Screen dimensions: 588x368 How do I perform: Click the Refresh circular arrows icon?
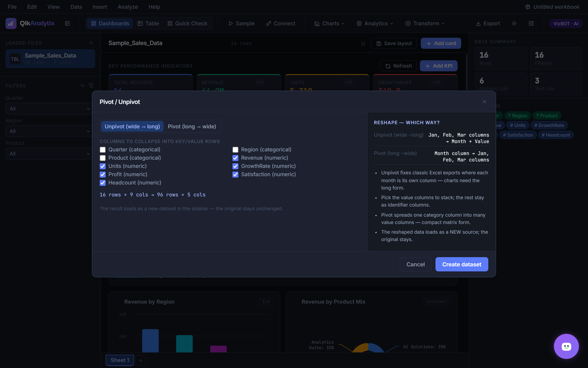pyautogui.click(x=388, y=66)
